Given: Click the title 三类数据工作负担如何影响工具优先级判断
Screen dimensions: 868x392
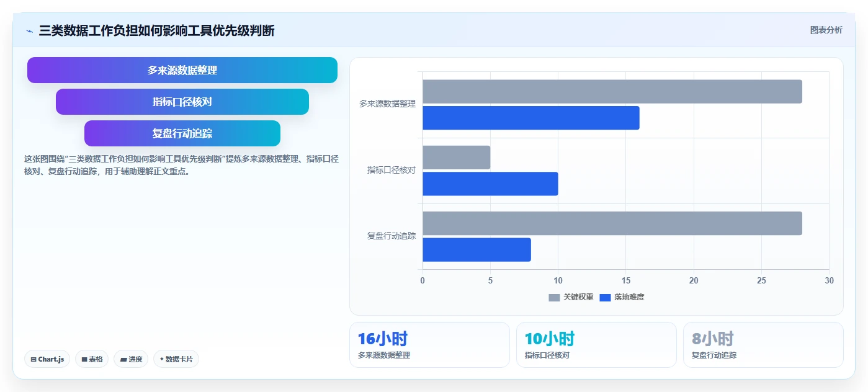Looking at the screenshot, I should coord(156,30).
